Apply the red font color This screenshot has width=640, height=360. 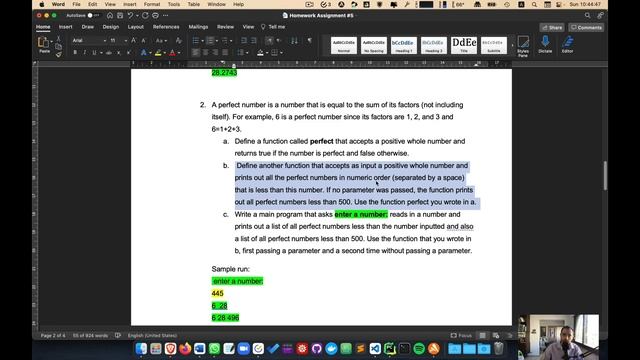(172, 53)
